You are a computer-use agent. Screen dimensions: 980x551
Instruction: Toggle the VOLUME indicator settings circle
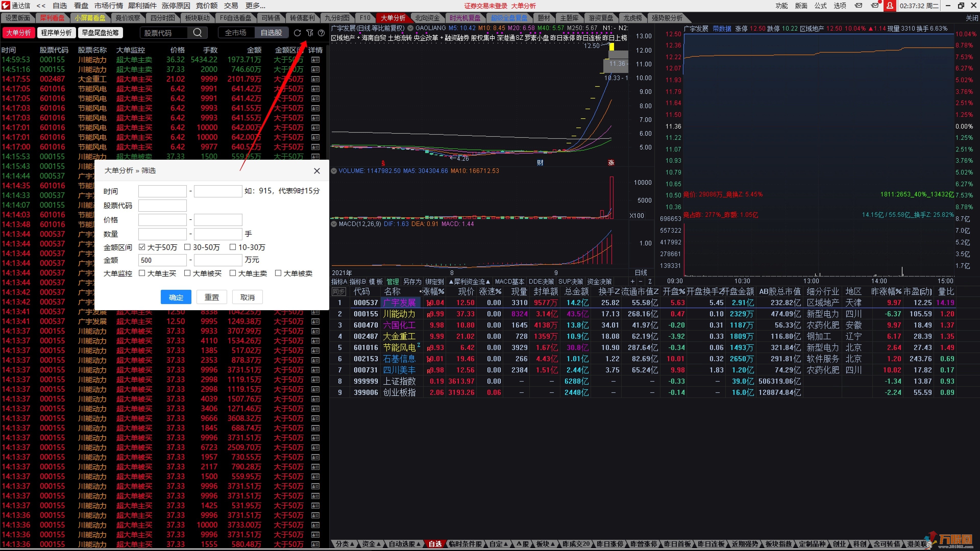point(334,171)
